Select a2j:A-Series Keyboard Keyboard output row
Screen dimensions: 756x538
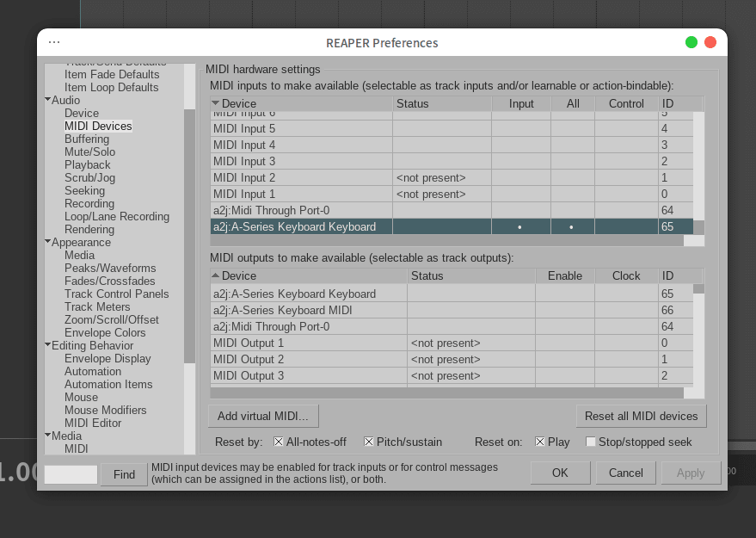(x=452, y=294)
